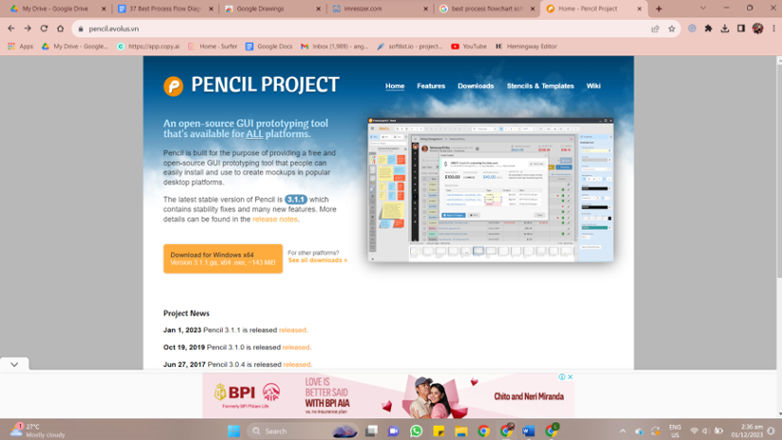Open the Gmail Inbox bookmark
Image resolution: width=782 pixels, height=440 pixels.
coord(334,46)
